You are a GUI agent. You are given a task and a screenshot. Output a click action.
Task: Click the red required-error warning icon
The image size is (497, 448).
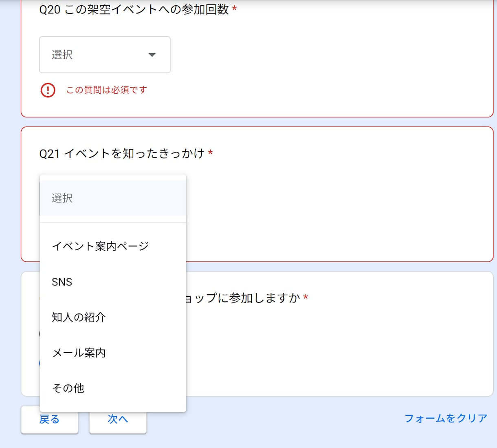pyautogui.click(x=48, y=90)
